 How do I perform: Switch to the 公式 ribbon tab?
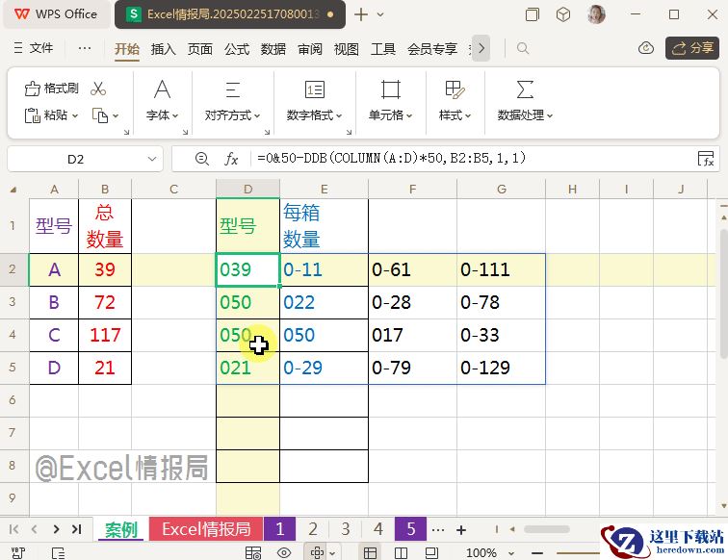point(237,49)
